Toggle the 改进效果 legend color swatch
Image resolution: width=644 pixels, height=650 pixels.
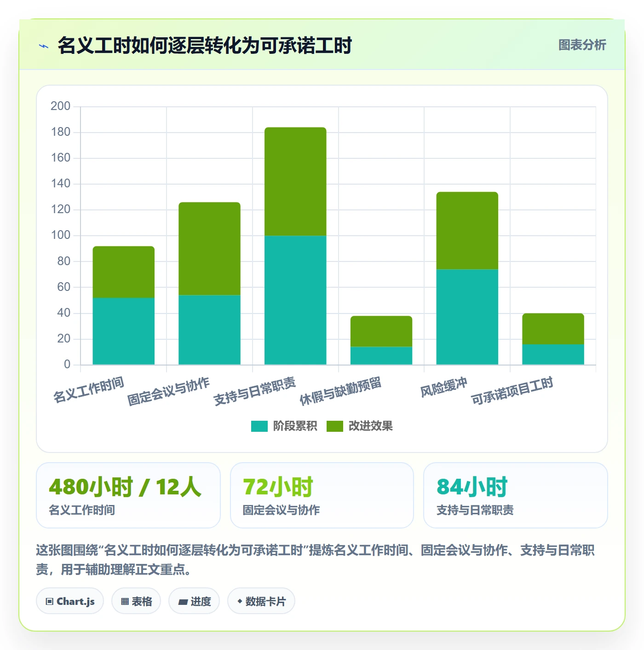[x=335, y=426]
